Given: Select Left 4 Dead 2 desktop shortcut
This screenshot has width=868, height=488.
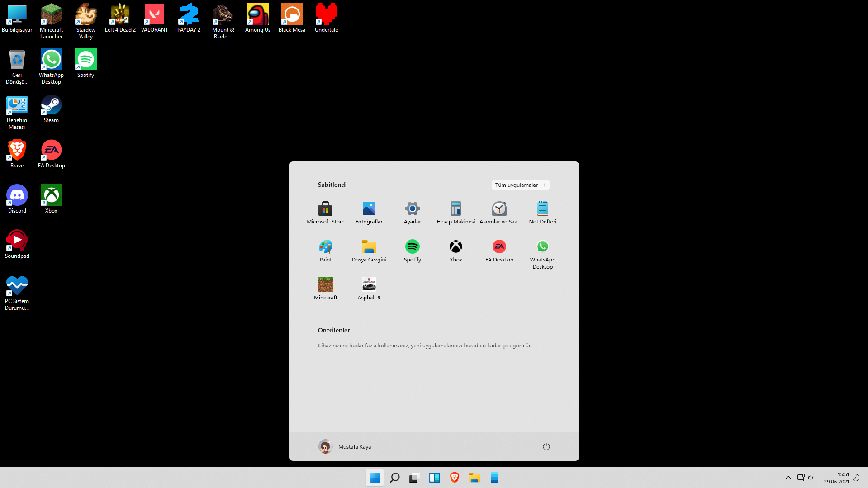Looking at the screenshot, I should (x=120, y=19).
